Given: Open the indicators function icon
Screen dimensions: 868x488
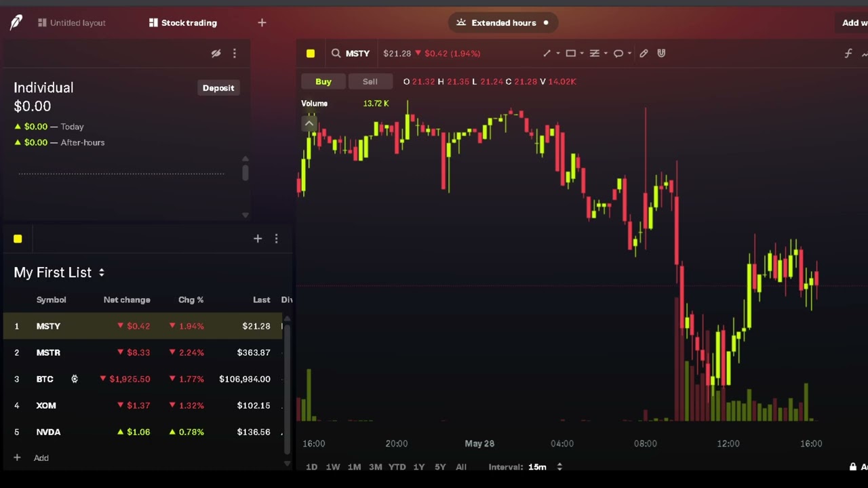Looking at the screenshot, I should (x=848, y=53).
